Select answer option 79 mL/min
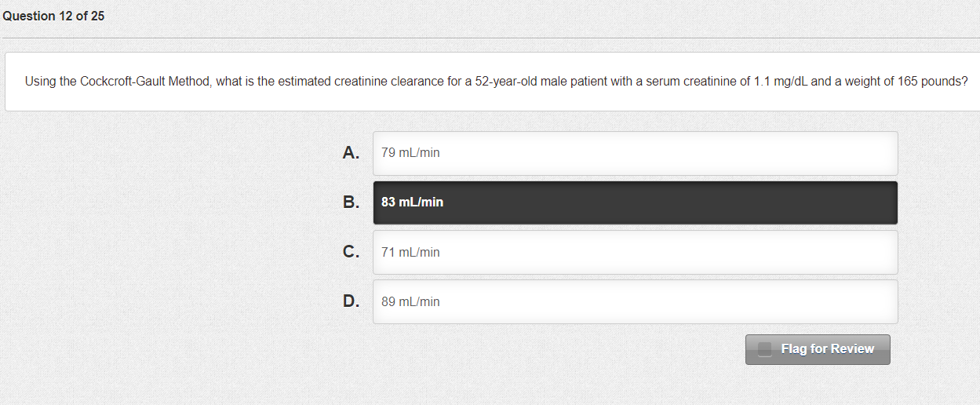 [635, 153]
